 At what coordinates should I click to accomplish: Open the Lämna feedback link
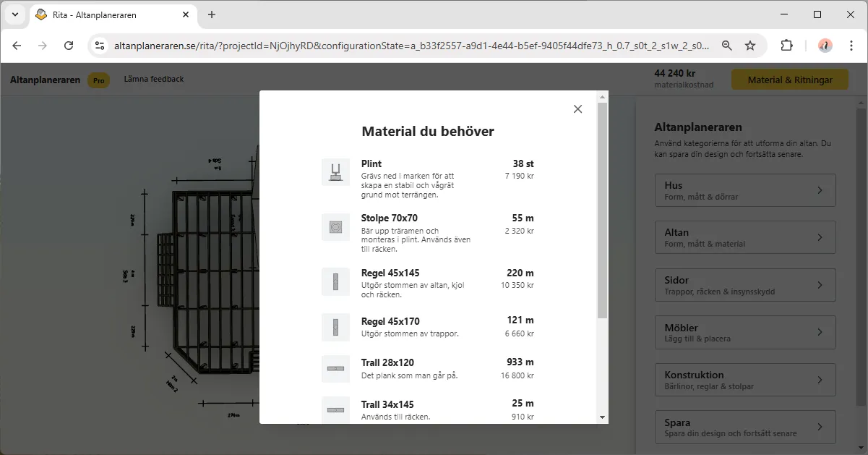click(152, 80)
